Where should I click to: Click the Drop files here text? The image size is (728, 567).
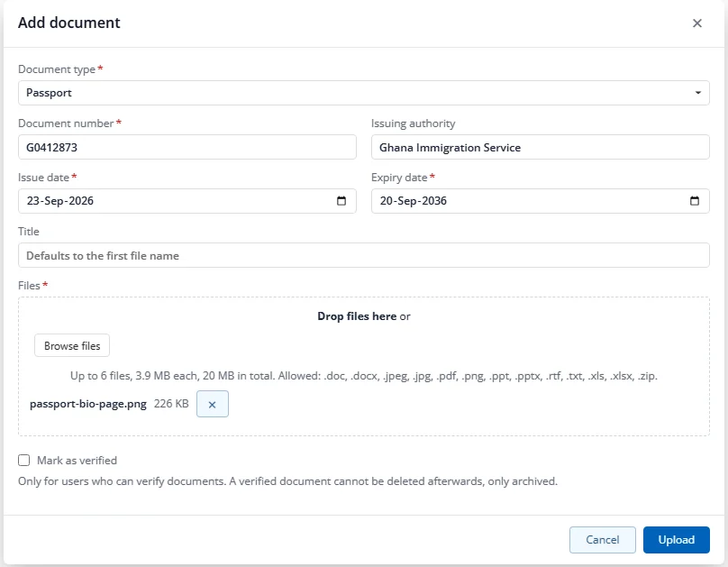(357, 316)
